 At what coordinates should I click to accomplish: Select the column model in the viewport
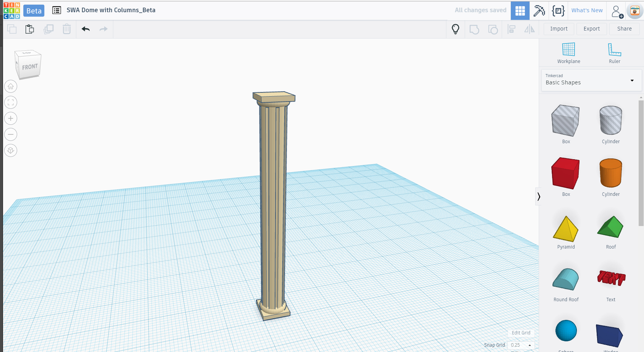(x=273, y=206)
